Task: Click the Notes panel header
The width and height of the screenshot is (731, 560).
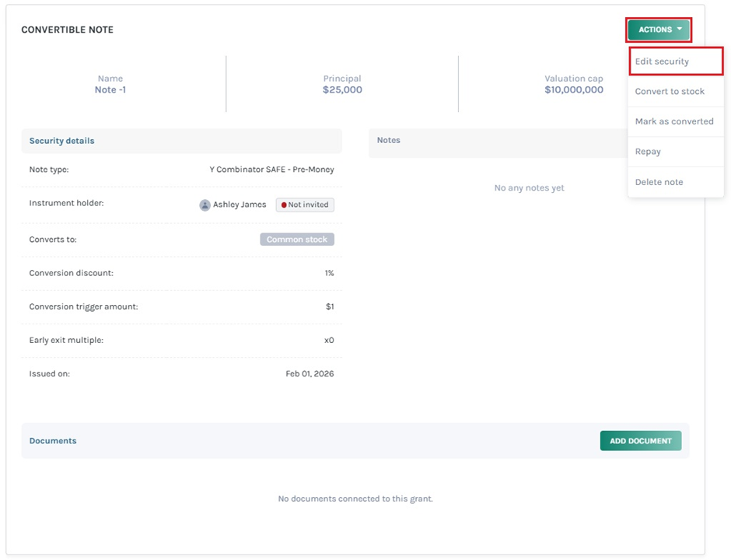Action: [388, 141]
